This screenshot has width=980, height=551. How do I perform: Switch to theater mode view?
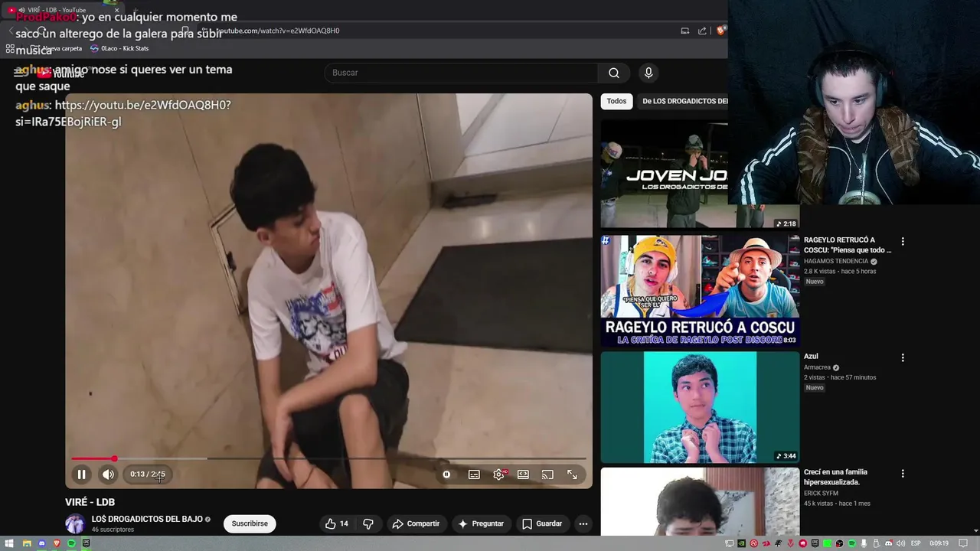(x=523, y=474)
